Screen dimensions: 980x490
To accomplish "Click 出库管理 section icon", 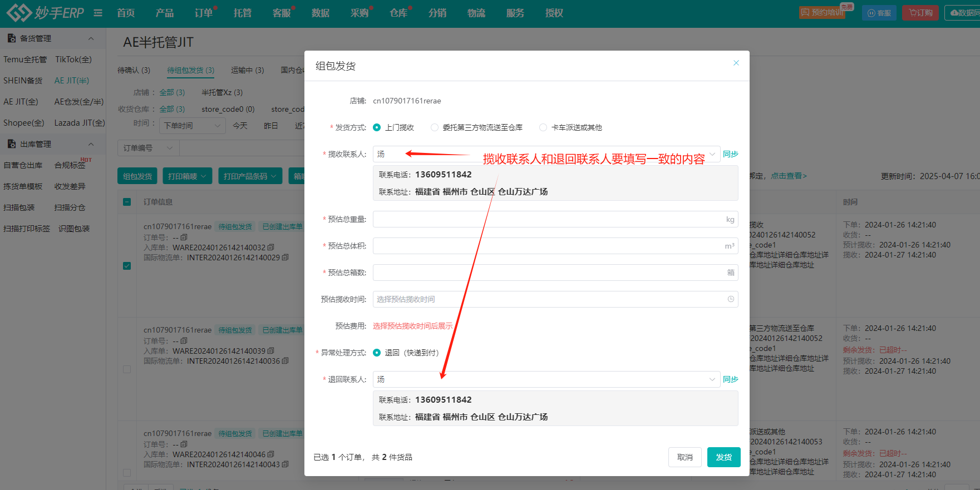I will point(11,144).
